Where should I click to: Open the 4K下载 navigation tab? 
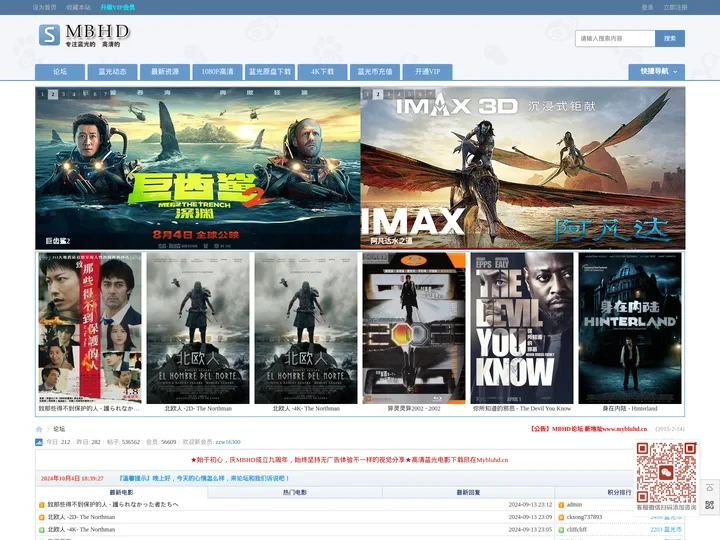coord(322,72)
